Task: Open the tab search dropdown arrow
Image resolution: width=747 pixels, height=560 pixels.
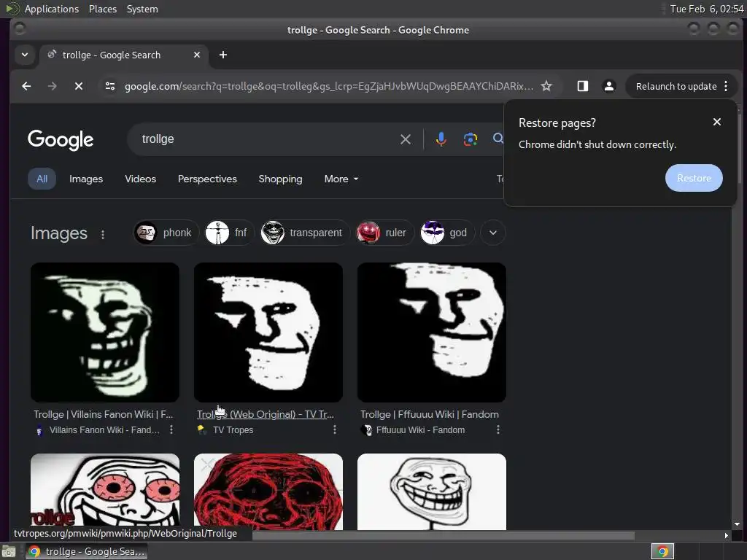Action: tap(25, 55)
